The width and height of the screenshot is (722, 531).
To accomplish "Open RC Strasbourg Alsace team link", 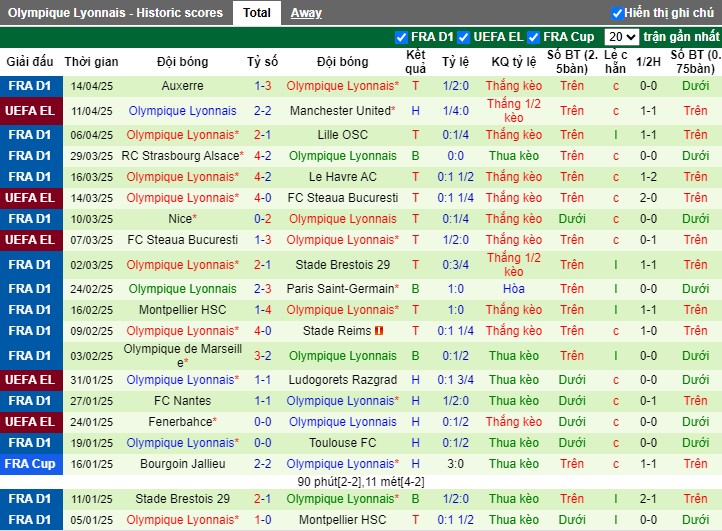I will (x=180, y=156).
